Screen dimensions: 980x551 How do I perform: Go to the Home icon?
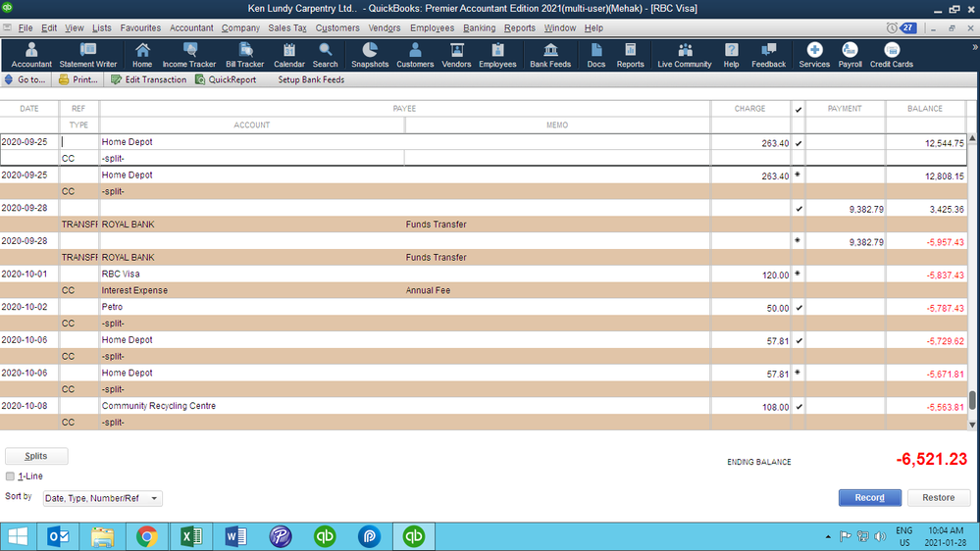[x=142, y=55]
